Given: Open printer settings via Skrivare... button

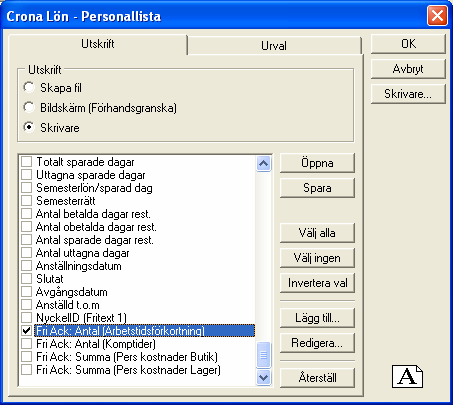Looking at the screenshot, I should (408, 94).
